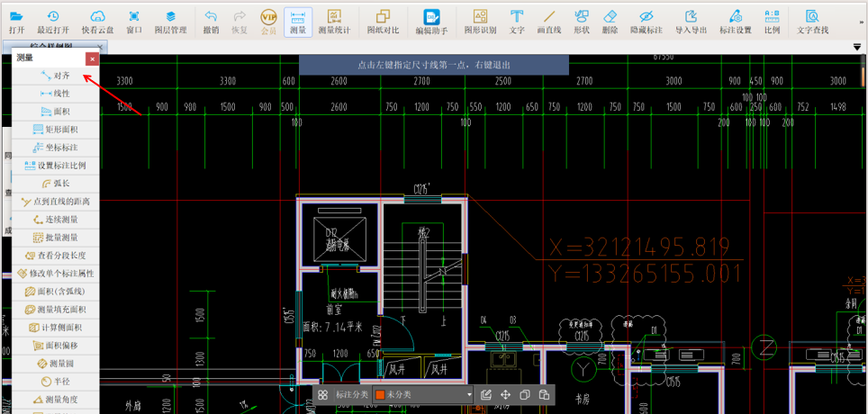Undo with the 撤销 button
This screenshot has width=868, height=414.
[211, 22]
